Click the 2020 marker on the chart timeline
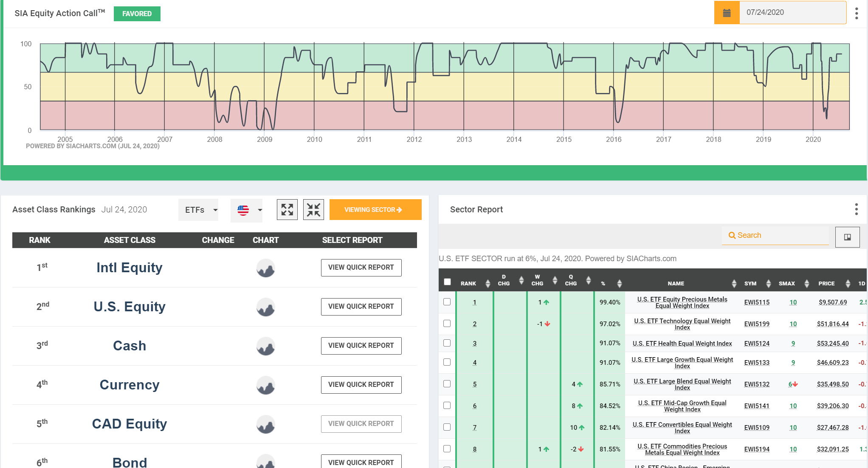Viewport: 868px width, 468px height. point(813,139)
